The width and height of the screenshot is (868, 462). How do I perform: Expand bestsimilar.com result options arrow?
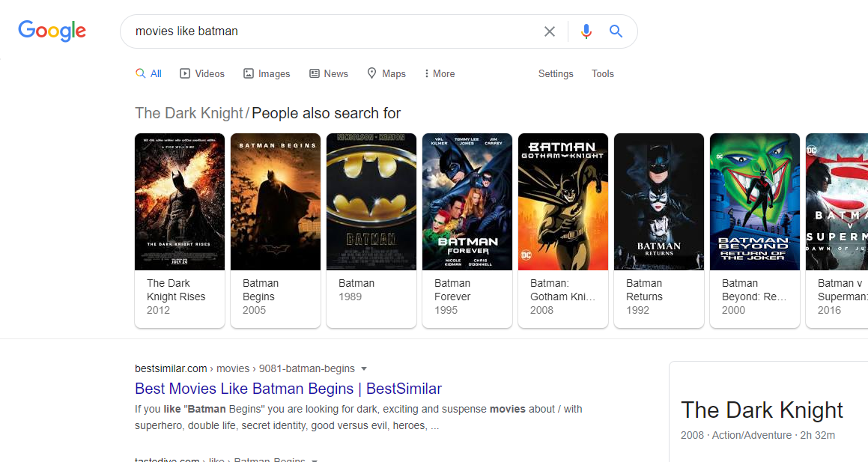[364, 368]
